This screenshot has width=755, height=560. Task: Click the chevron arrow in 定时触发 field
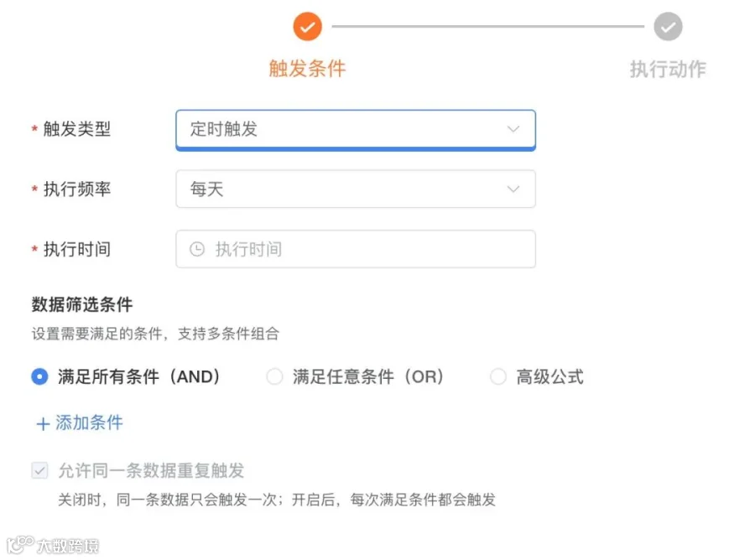[513, 129]
